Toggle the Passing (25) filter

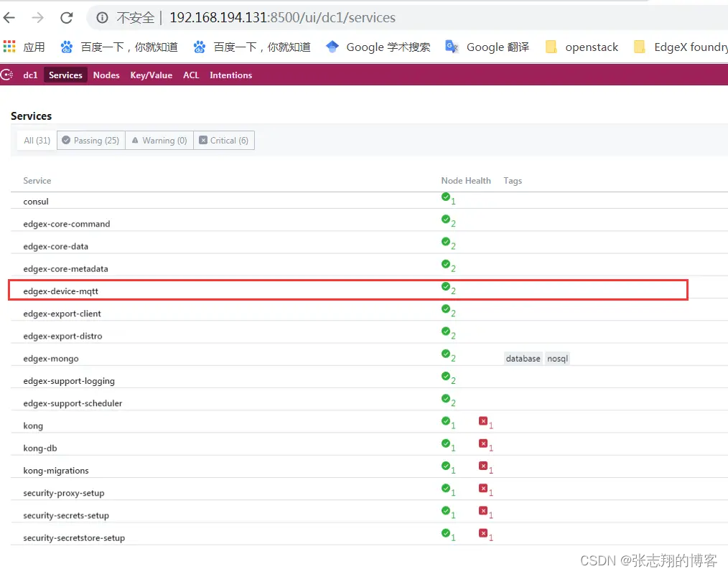[90, 140]
